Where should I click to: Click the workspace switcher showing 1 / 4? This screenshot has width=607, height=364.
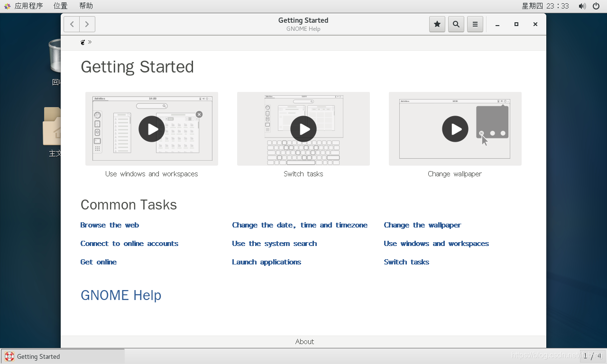coord(592,356)
